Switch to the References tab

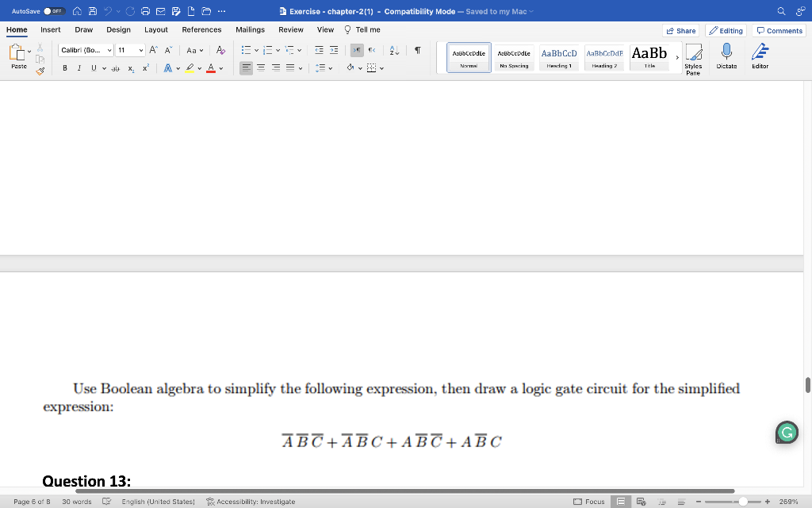201,29
